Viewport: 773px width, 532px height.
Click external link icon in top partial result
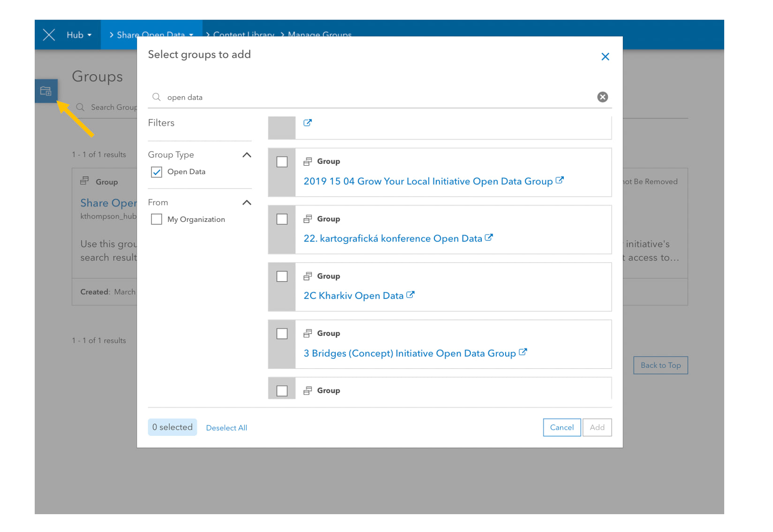[308, 123]
